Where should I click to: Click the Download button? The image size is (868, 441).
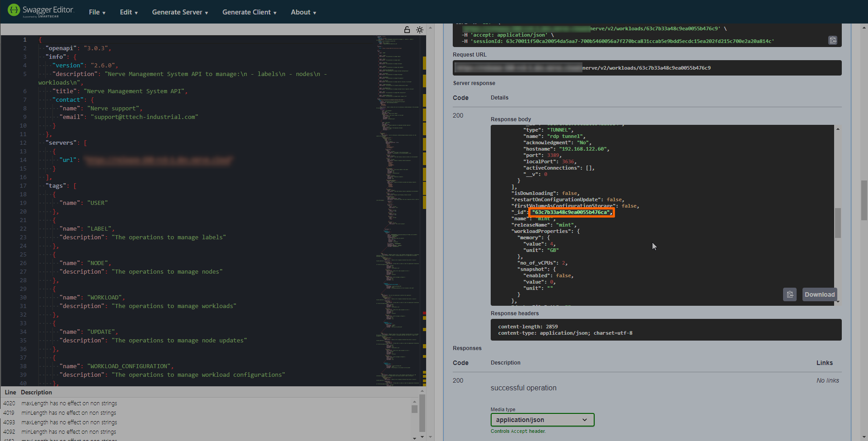click(x=819, y=294)
